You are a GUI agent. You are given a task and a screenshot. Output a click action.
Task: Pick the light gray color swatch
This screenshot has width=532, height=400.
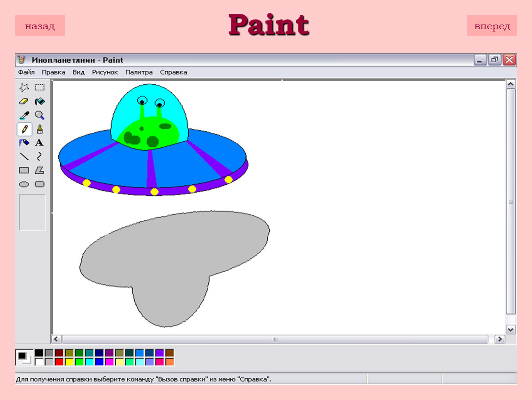pos(49,362)
